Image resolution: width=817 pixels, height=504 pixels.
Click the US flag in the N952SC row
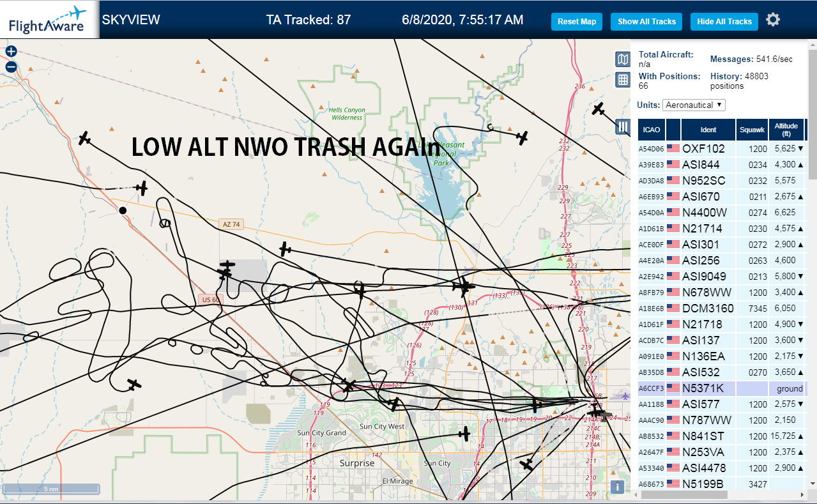click(673, 180)
